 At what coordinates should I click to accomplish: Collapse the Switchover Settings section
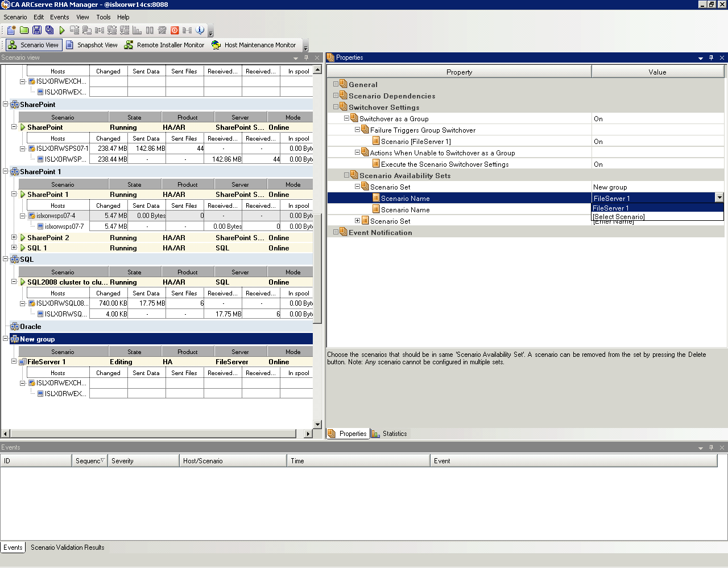coord(336,107)
